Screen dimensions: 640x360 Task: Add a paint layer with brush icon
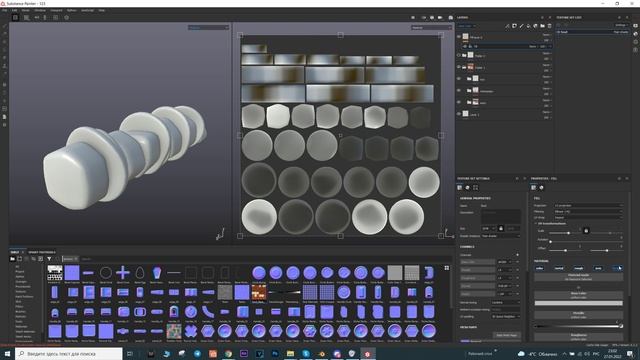521,26
